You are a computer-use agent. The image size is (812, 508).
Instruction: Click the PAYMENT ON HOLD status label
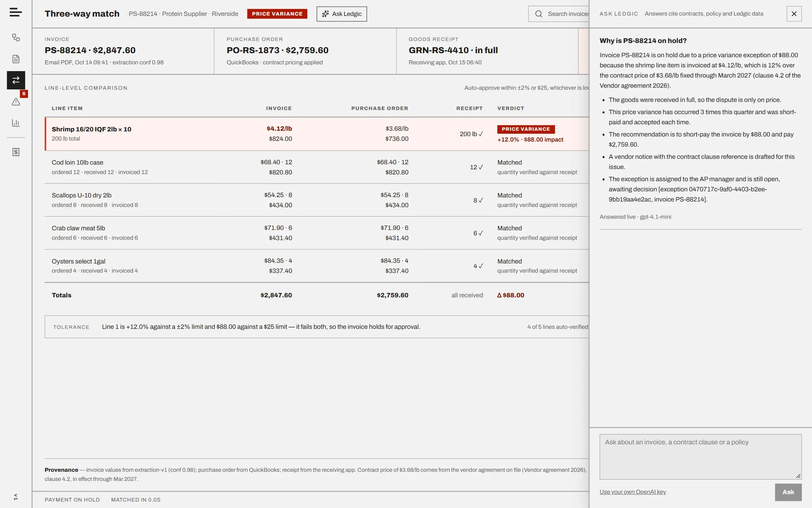coord(72,500)
